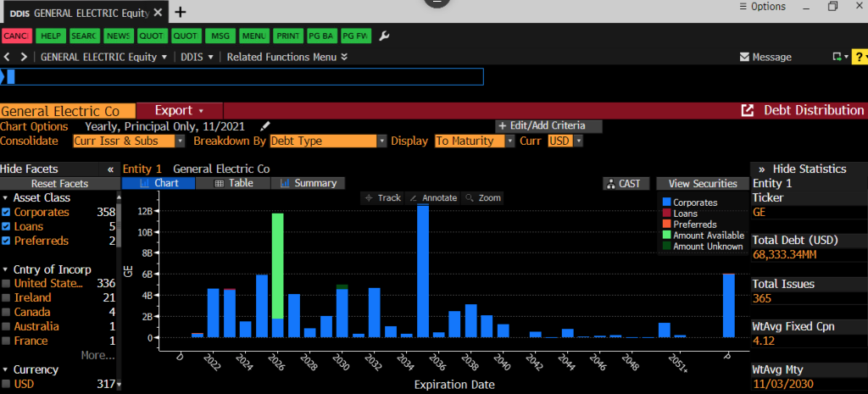Click the MSG green key
This screenshot has height=394, width=868.
point(220,36)
